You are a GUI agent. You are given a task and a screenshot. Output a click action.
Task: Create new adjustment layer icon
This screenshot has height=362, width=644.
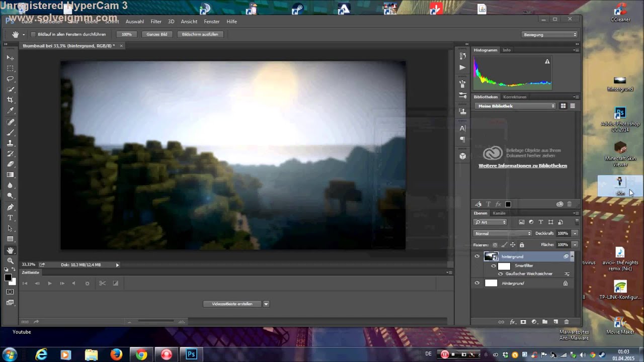pos(534,322)
